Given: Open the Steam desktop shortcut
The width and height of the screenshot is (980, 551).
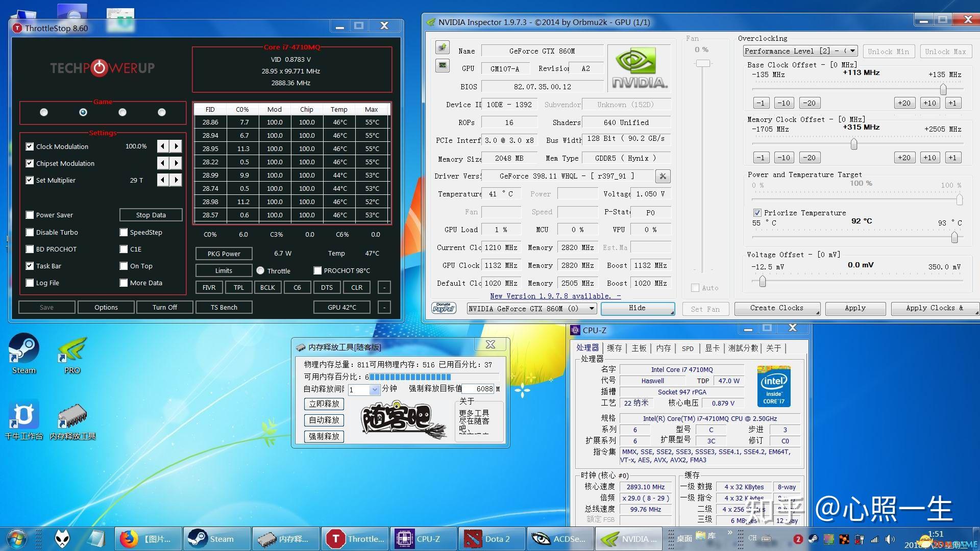Looking at the screenshot, I should pos(23,354).
